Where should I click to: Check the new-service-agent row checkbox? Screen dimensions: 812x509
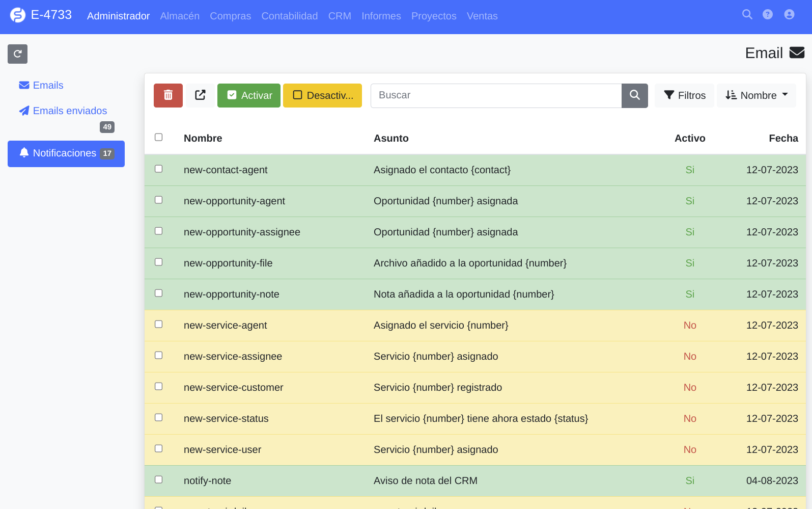point(159,324)
